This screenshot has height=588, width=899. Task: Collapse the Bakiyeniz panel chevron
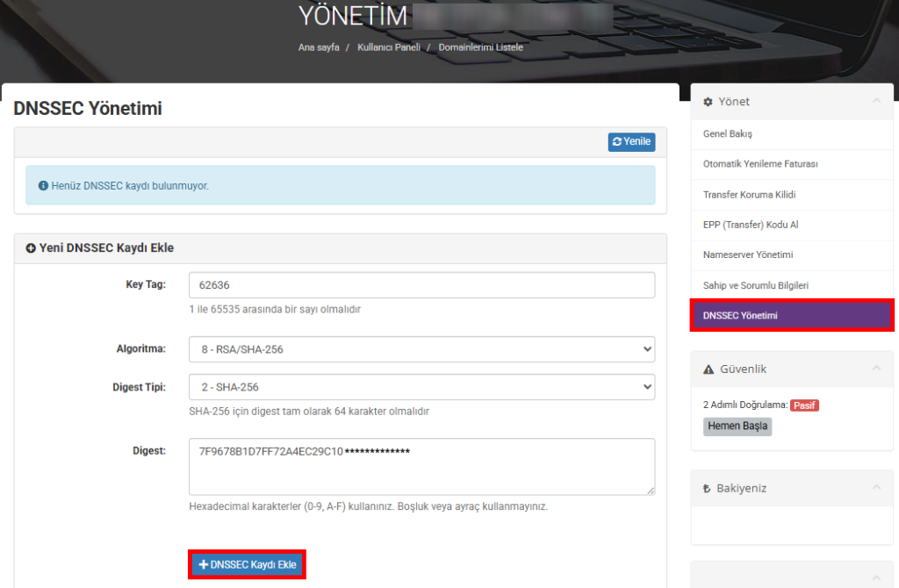pos(876,488)
